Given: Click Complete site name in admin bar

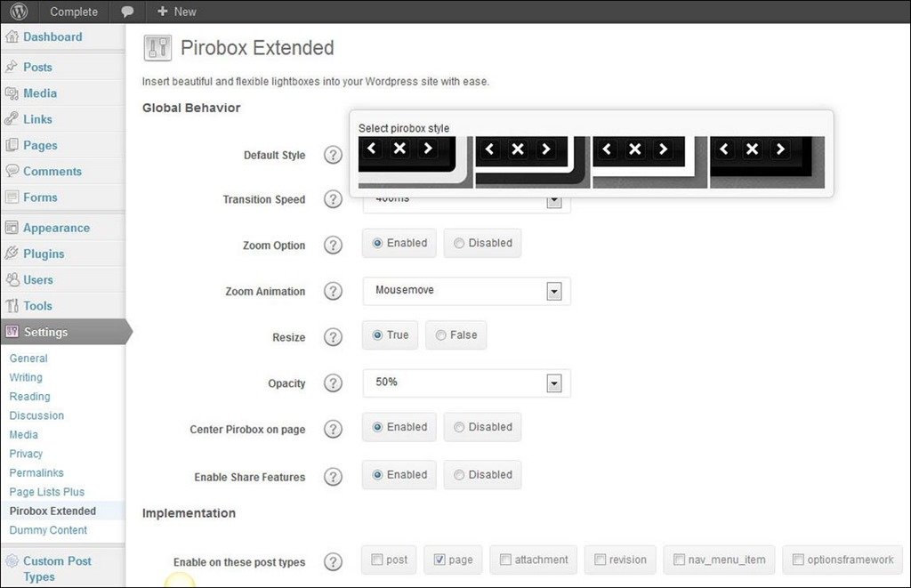Looking at the screenshot, I should coord(74,12).
